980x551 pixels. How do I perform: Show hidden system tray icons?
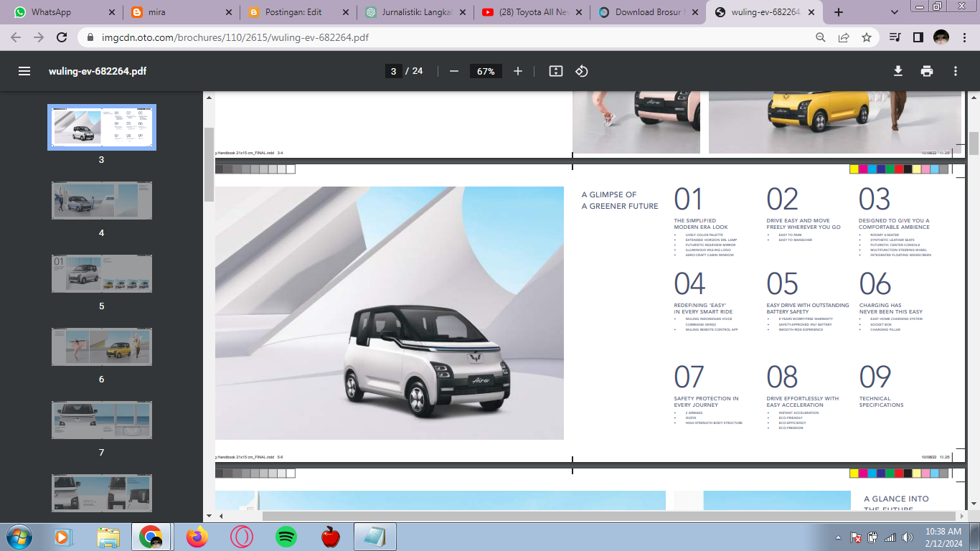point(839,537)
